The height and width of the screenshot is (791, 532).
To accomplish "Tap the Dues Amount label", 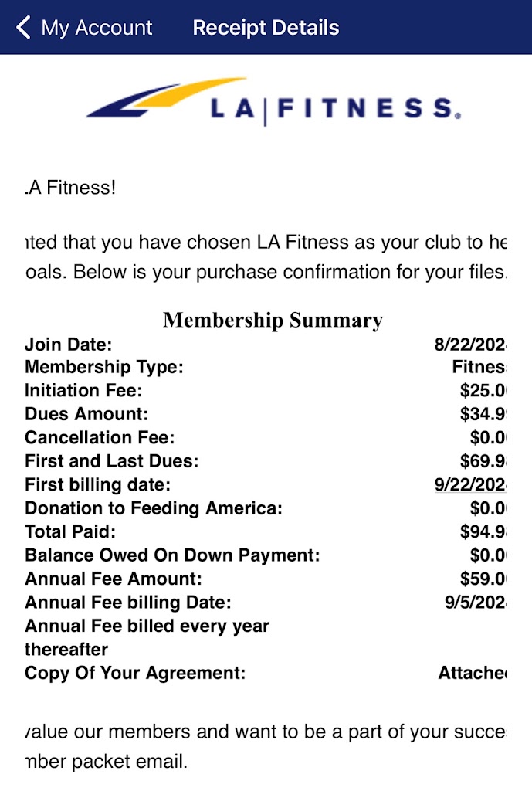I will [86, 414].
